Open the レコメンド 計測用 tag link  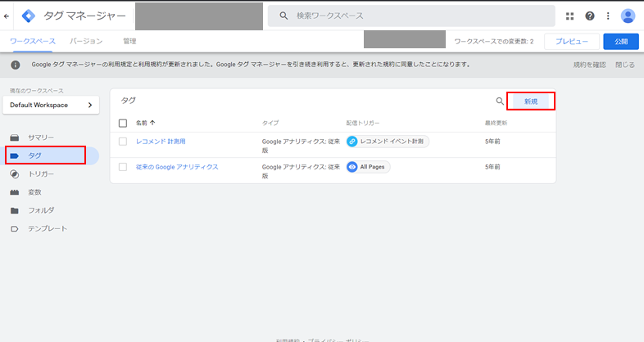[161, 142]
